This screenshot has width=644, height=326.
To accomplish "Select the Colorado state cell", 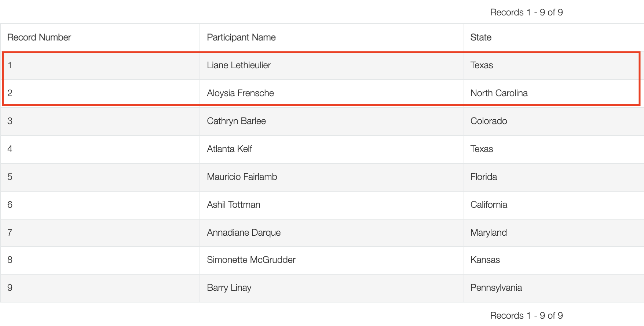I will pyautogui.click(x=489, y=121).
